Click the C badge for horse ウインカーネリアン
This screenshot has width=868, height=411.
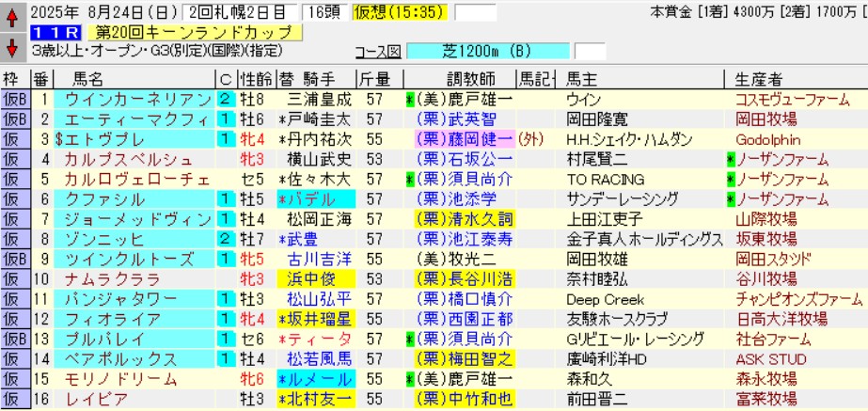pos(226,99)
